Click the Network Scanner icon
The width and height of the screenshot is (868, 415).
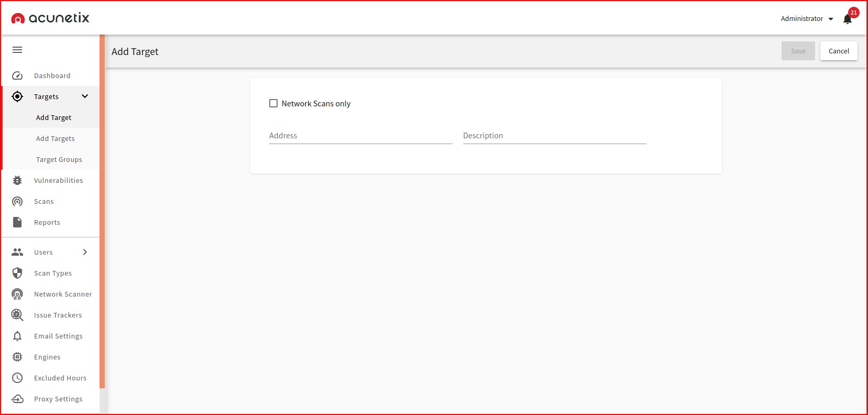pos(17,294)
